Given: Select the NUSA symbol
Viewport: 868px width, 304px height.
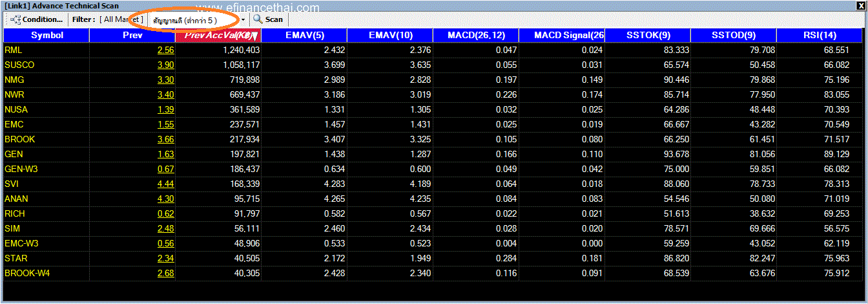Looking at the screenshot, I should click(17, 109).
